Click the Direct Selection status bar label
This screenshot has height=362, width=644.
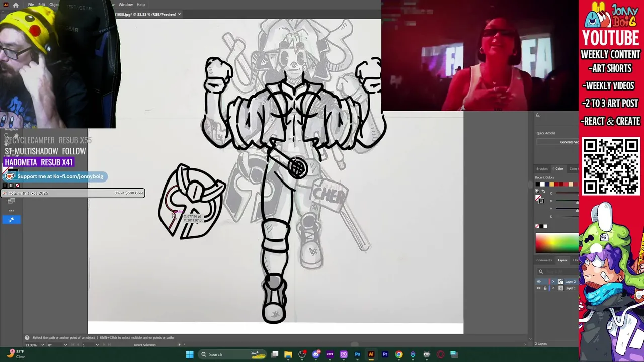tap(145, 345)
